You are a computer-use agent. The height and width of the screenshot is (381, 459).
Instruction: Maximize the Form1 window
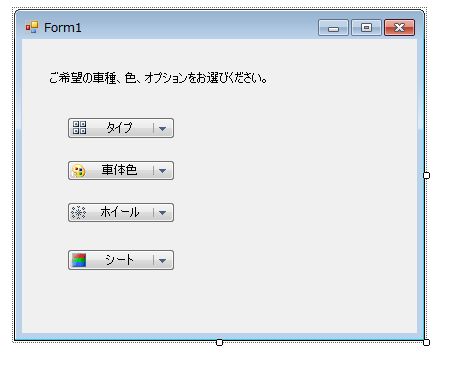click(x=366, y=28)
